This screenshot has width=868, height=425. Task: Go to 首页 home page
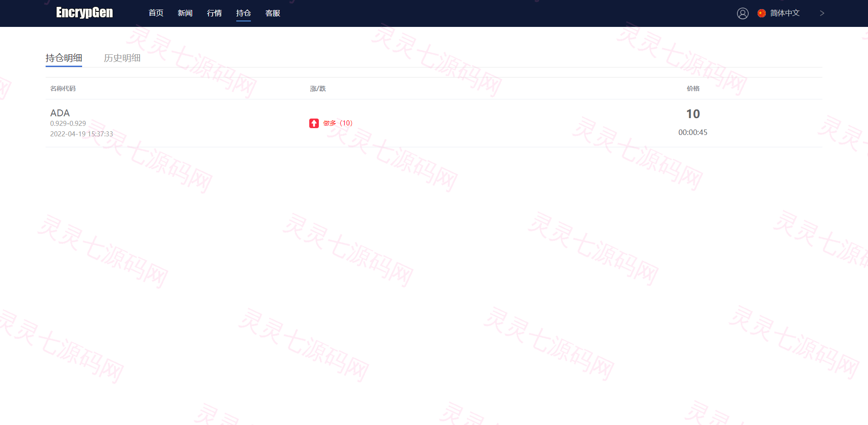coord(156,13)
